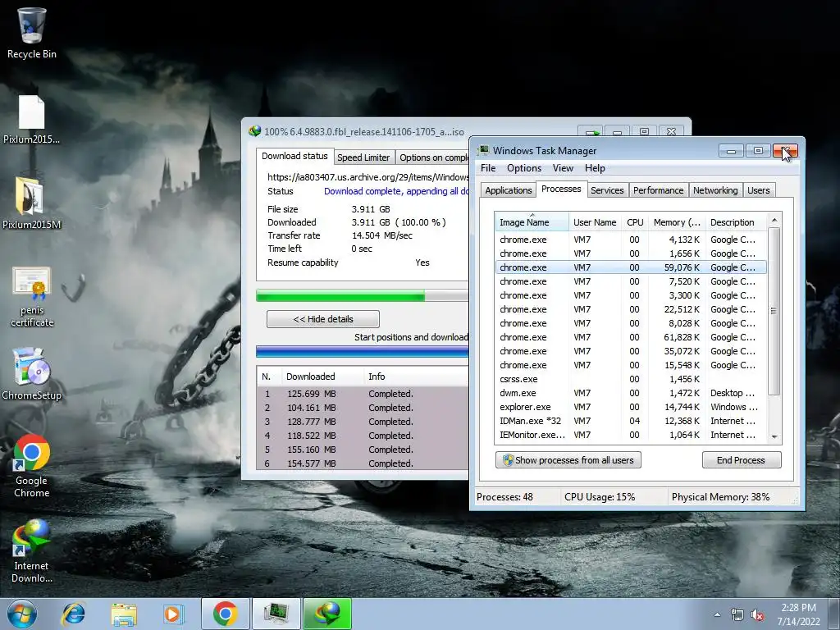Select the chrome.exe row using 61,828 K
The width and height of the screenshot is (840, 630).
631,337
